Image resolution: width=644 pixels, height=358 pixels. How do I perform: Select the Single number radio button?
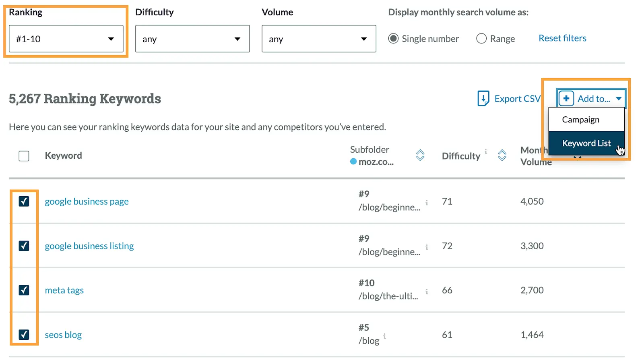[393, 39]
